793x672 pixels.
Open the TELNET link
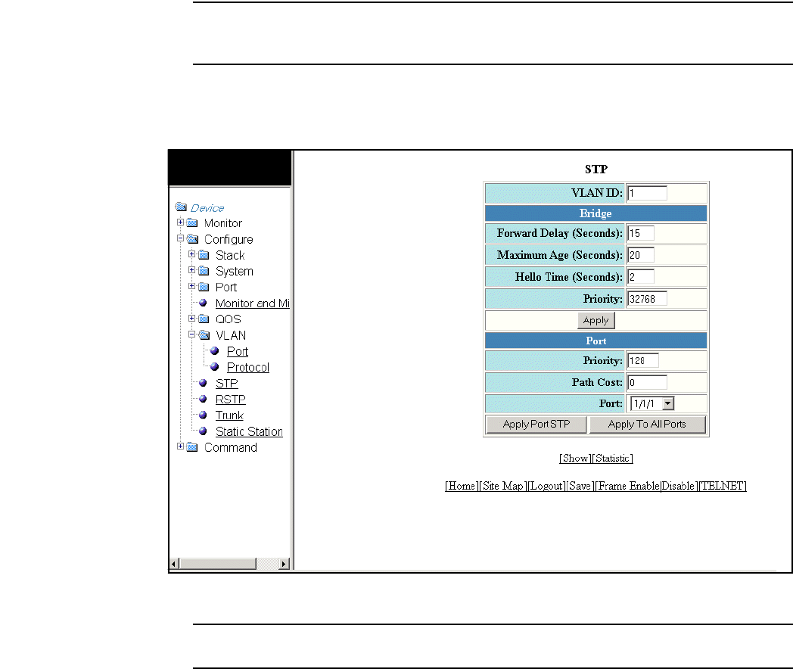pyautogui.click(x=722, y=486)
